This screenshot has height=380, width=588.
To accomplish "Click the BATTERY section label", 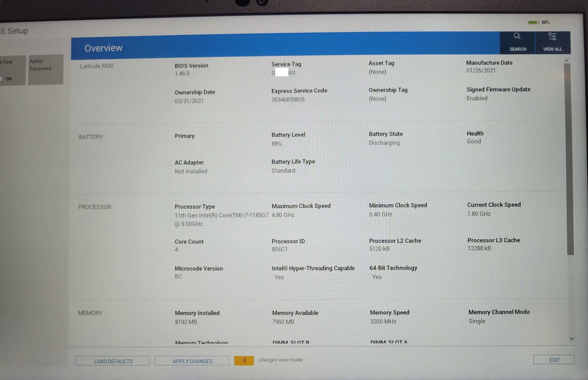I will 91,137.
